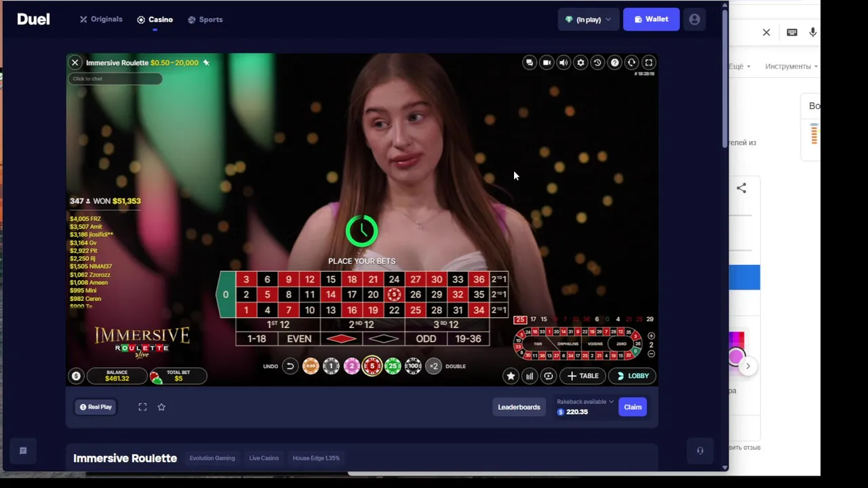Decrease racetrack neighbors with minus
The width and height of the screenshot is (868, 488).
651,354
